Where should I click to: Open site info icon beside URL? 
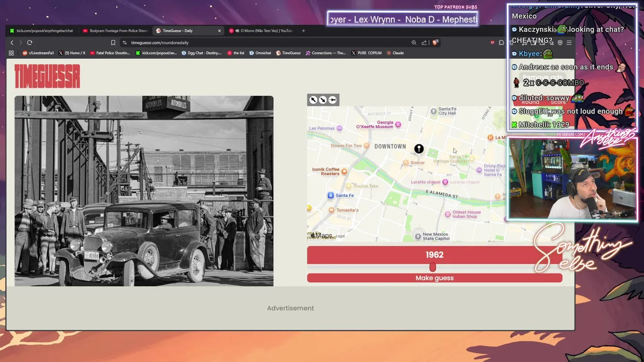(125, 43)
